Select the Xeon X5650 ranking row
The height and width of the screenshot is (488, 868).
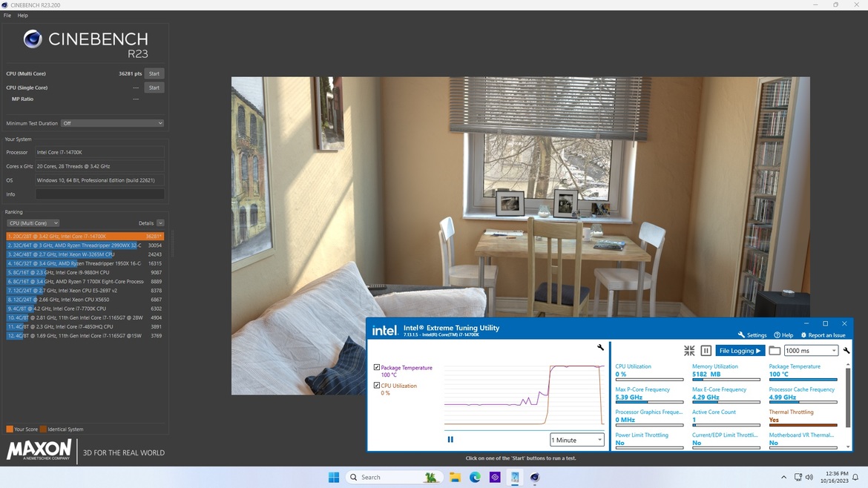point(85,300)
